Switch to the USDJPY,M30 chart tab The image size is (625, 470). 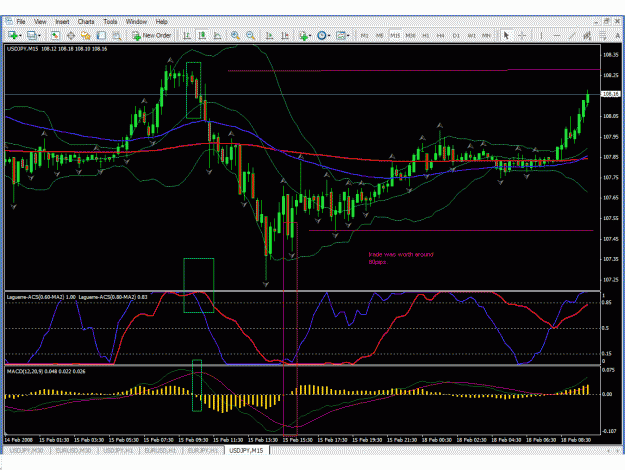(27, 450)
